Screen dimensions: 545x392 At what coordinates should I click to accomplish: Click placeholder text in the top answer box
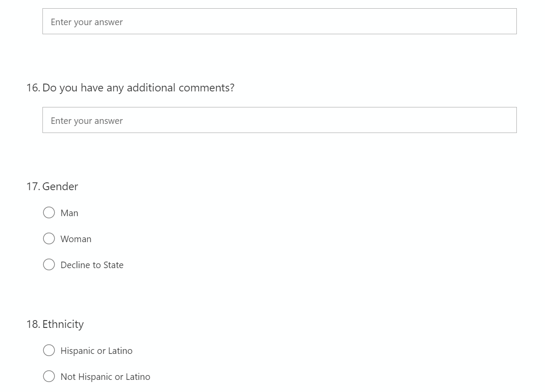[87, 22]
